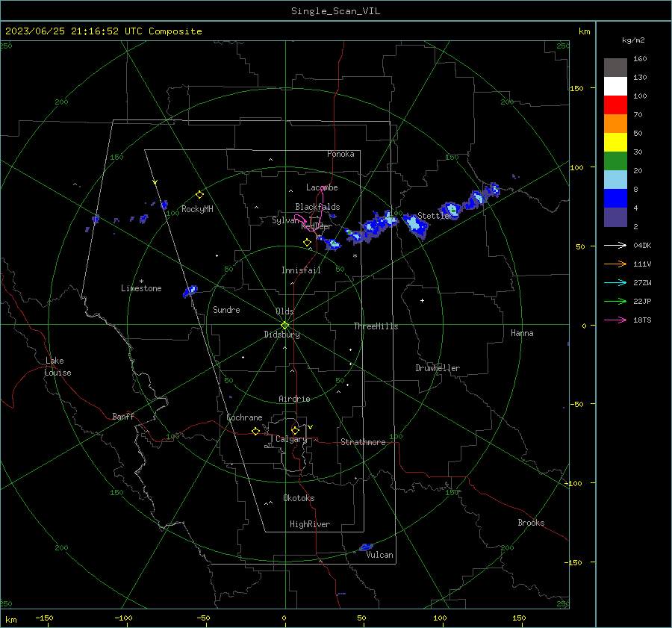
Task: Click the green 30 legend swatch
Action: (615, 161)
